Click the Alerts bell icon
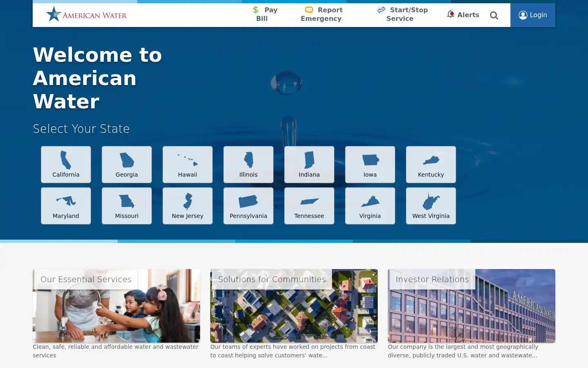The height and width of the screenshot is (368, 588). click(x=450, y=14)
